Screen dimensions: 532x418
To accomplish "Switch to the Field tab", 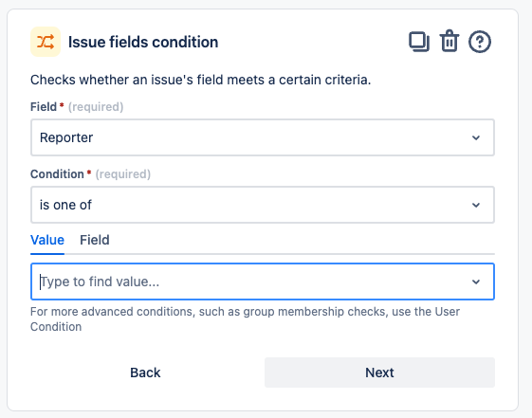I will tap(94, 240).
